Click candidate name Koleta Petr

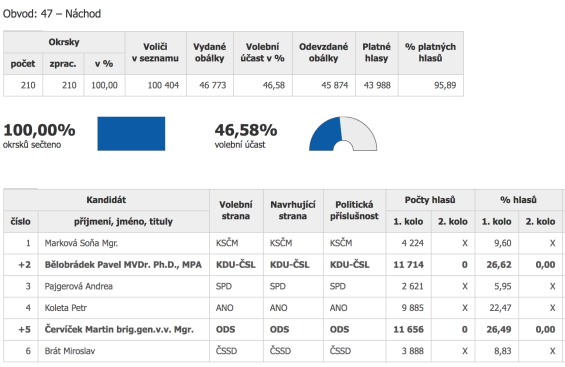[66, 308]
